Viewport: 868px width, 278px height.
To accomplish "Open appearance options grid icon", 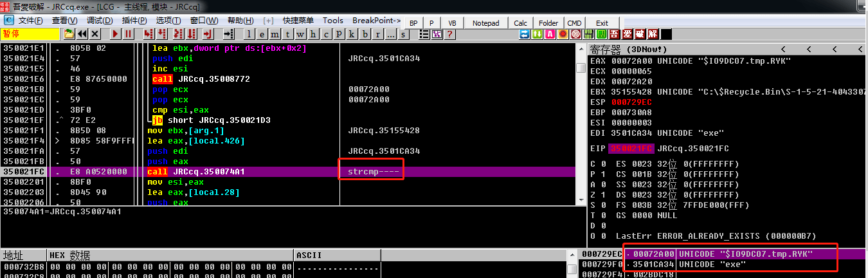I will click(x=437, y=33).
